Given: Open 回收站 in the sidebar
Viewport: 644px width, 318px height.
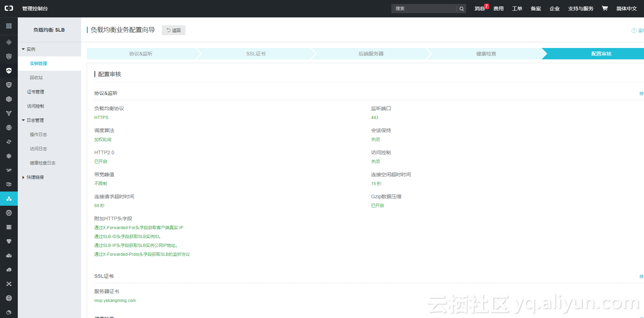Looking at the screenshot, I should tap(36, 78).
